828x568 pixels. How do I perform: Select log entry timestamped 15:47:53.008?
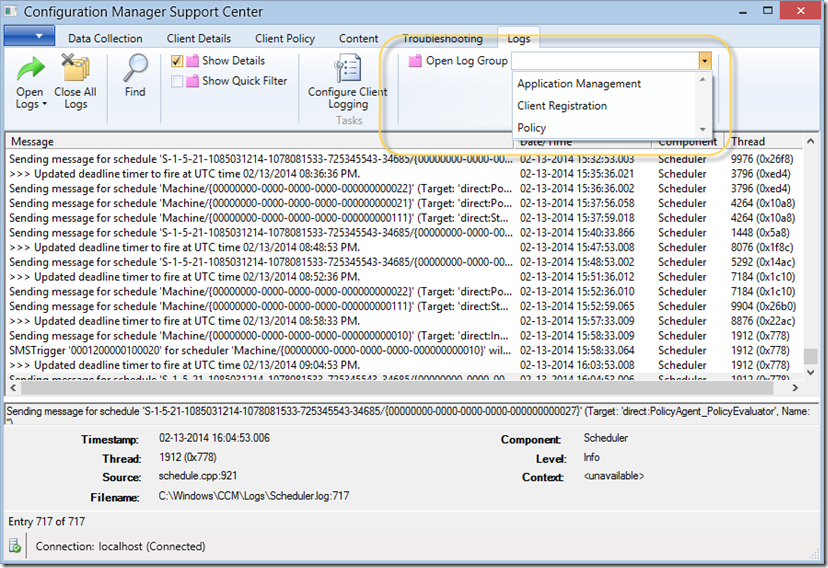(404, 248)
